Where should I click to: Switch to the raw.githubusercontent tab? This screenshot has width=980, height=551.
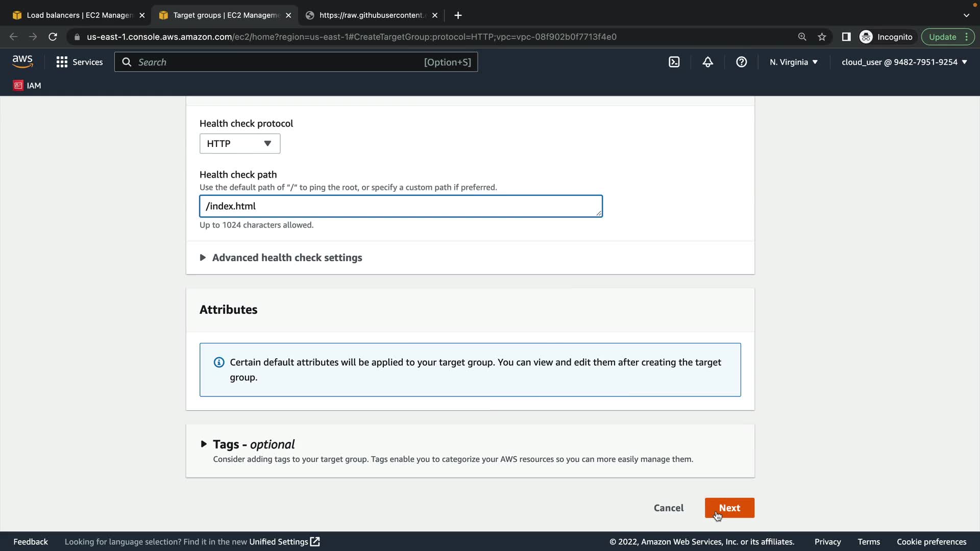point(370,15)
